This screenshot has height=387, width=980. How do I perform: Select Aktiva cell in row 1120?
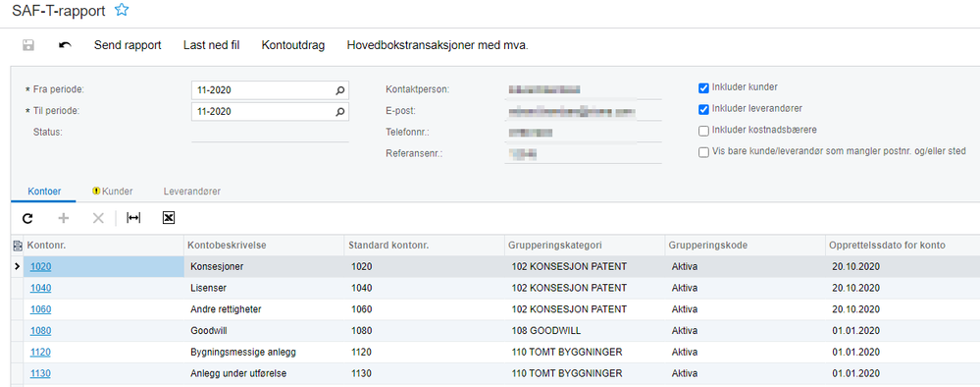click(x=745, y=352)
